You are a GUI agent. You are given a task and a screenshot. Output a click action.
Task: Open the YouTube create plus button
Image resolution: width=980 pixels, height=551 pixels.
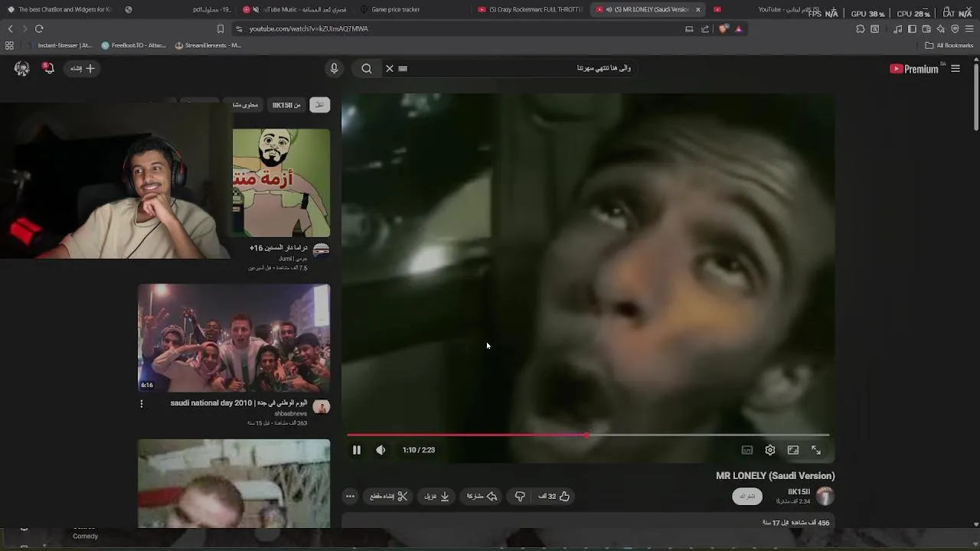82,68
